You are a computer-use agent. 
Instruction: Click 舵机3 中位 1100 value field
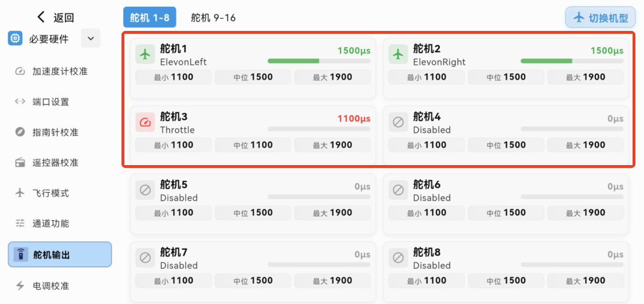coord(252,145)
